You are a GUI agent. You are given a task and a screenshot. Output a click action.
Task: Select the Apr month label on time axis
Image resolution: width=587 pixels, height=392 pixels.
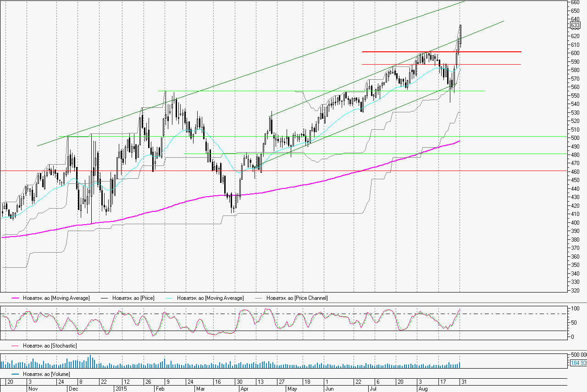(244, 388)
